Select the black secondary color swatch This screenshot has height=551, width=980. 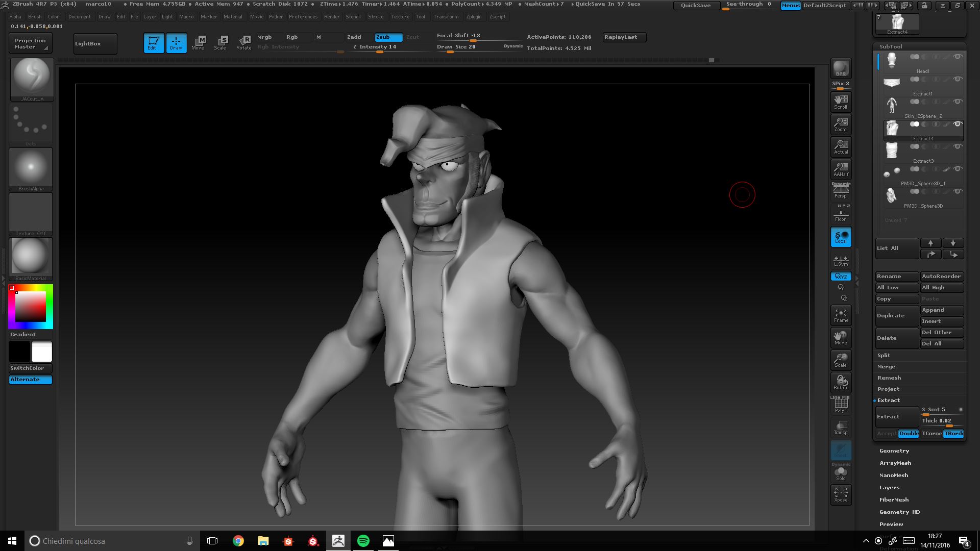point(19,352)
